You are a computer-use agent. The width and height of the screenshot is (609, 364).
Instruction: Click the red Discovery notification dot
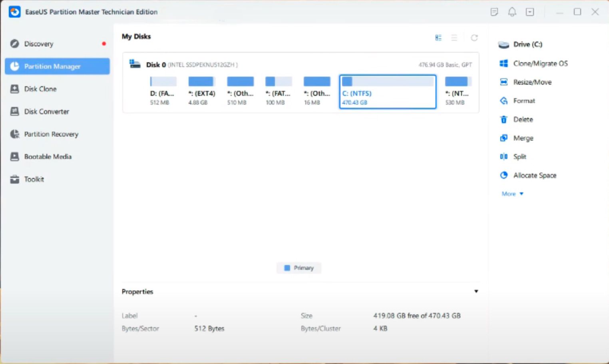(x=104, y=44)
